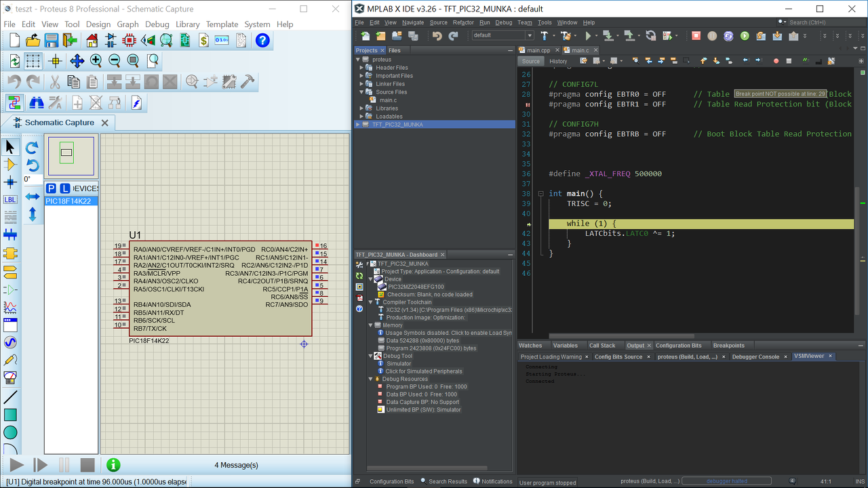Collapse the Source Files tree node
868x488 pixels.
click(361, 92)
